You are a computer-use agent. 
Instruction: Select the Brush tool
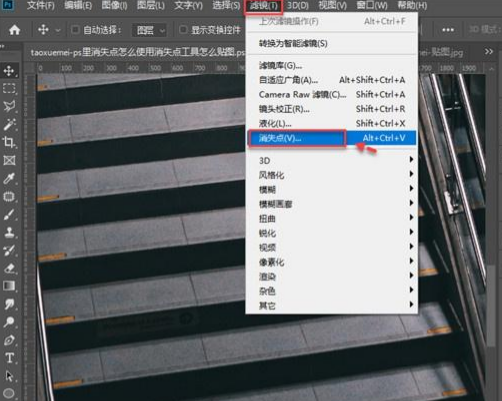click(x=9, y=214)
